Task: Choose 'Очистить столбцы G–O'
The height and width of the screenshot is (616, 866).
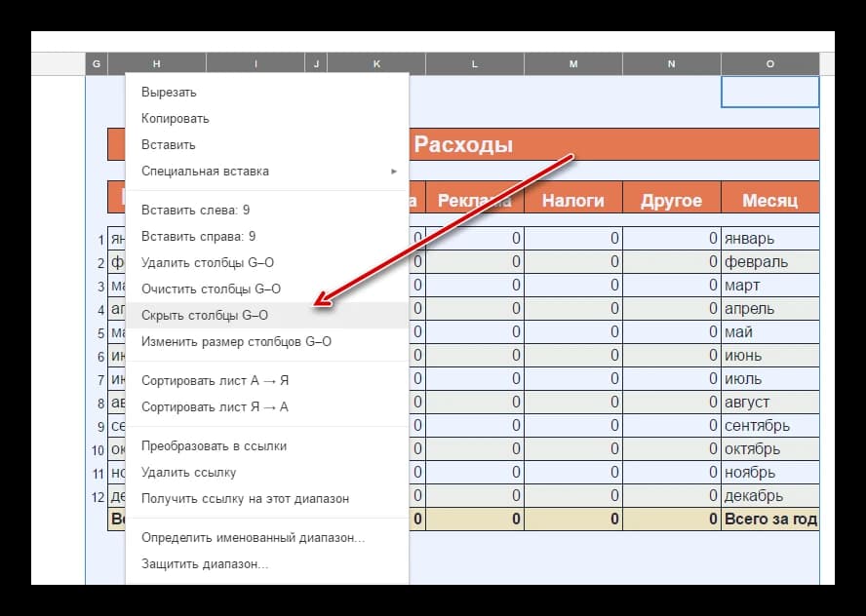Action: 211,289
